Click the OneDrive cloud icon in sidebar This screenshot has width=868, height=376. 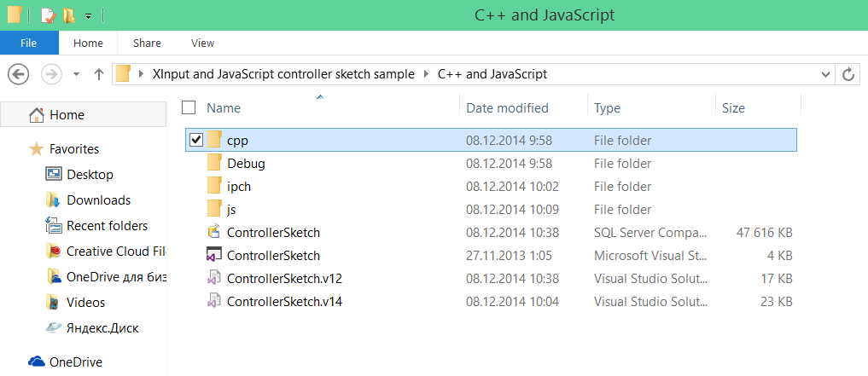(x=37, y=362)
